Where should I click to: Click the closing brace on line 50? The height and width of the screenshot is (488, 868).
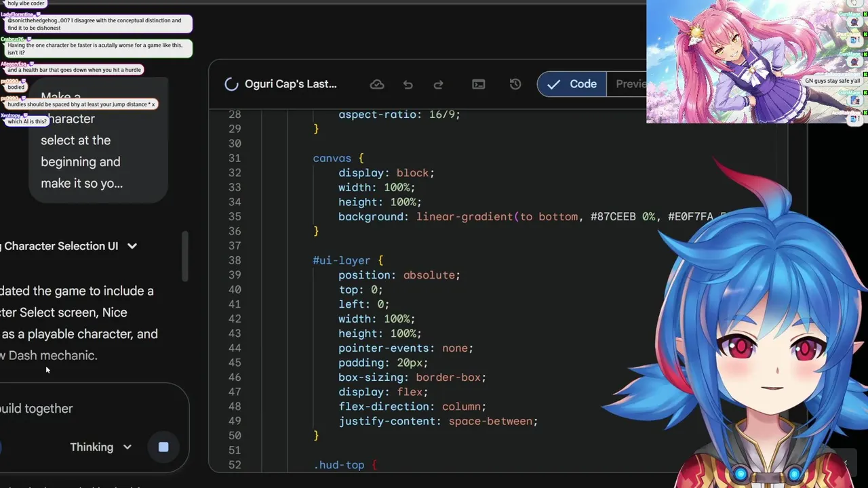coord(316,436)
